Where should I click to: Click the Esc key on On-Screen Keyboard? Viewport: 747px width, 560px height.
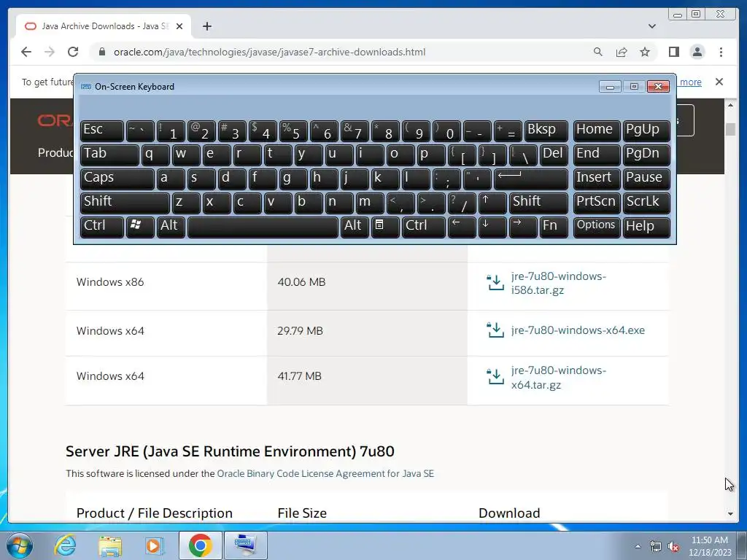[x=102, y=131]
